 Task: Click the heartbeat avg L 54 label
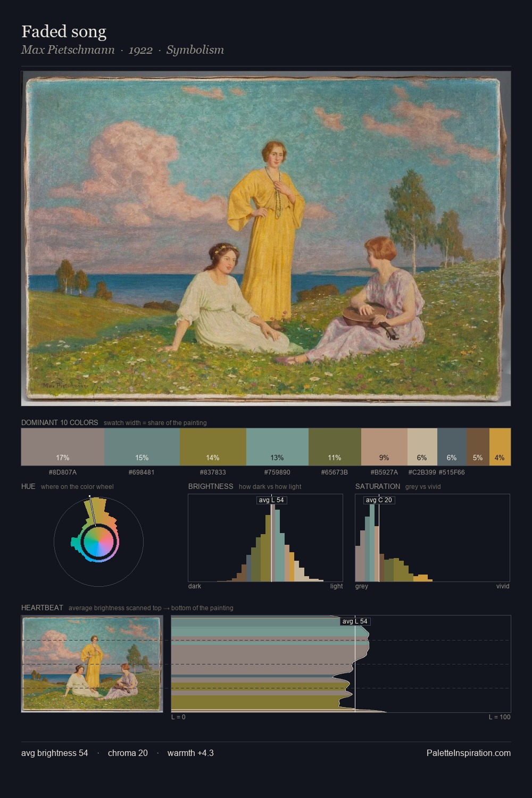click(x=355, y=621)
